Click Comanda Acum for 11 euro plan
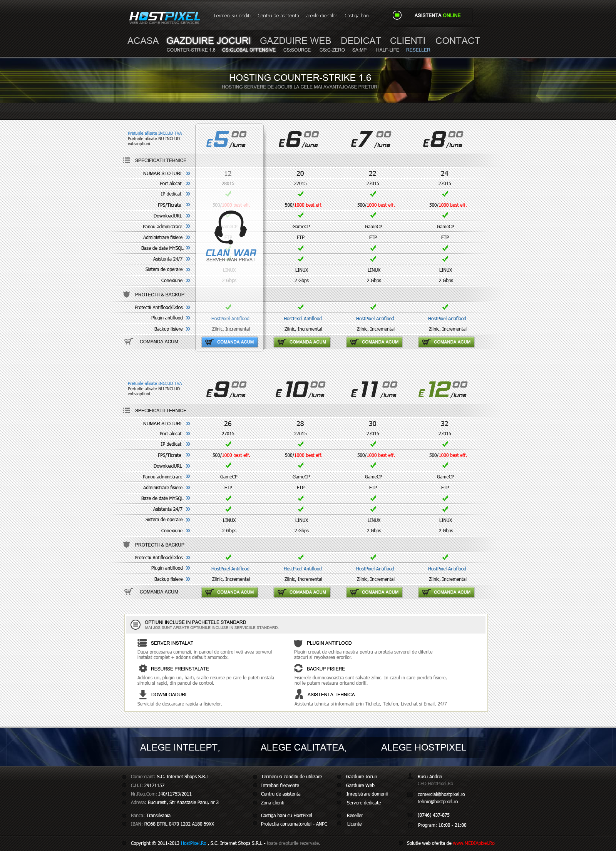This screenshot has width=616, height=851. 374,592
